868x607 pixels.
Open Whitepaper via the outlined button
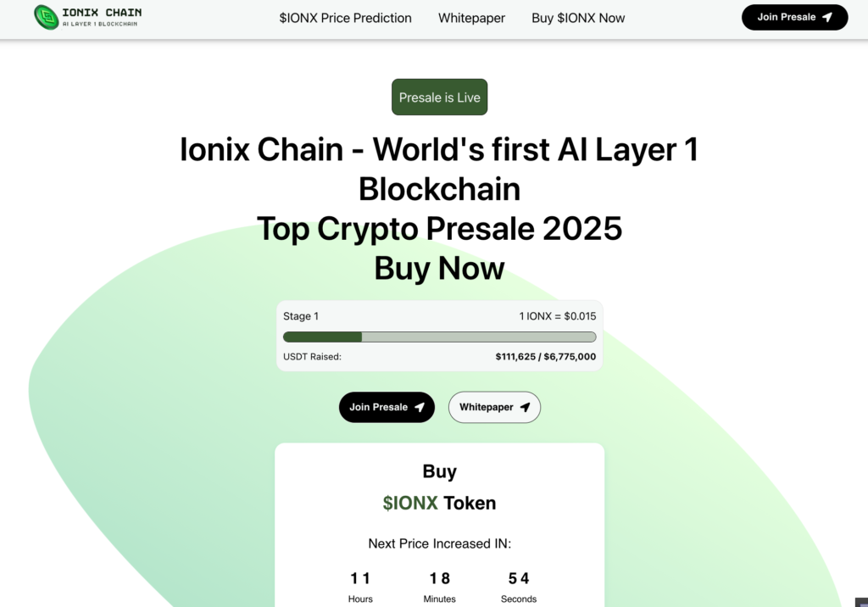[x=494, y=407]
